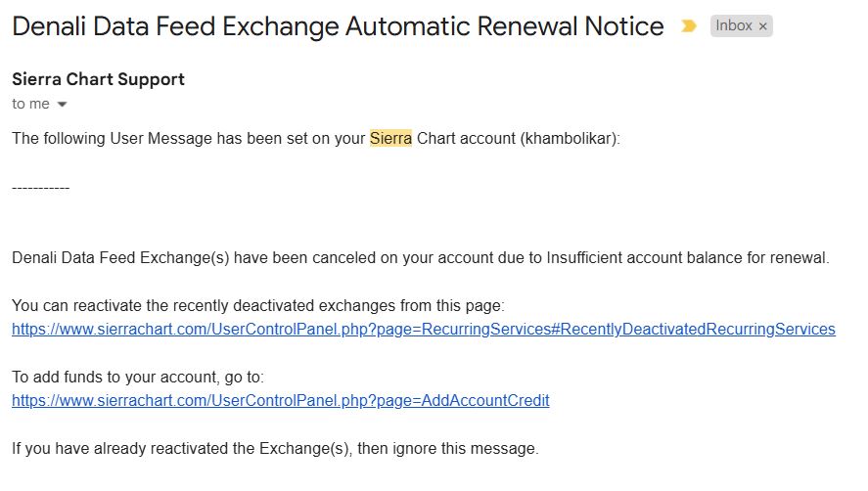This screenshot has width=868, height=491.
Task: Click the sender name Sierra Chart Support
Action: (98, 79)
